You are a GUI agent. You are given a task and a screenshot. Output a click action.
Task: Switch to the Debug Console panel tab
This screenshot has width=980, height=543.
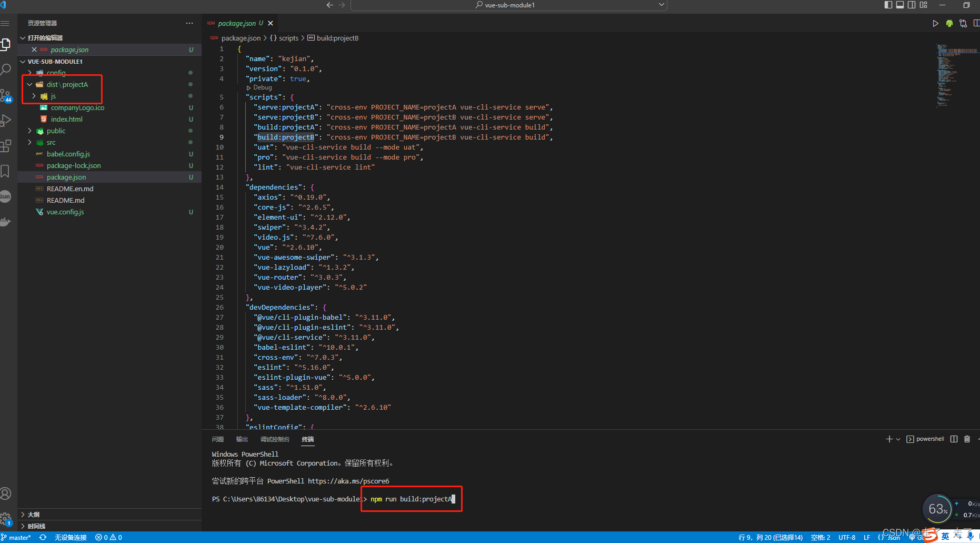point(275,439)
